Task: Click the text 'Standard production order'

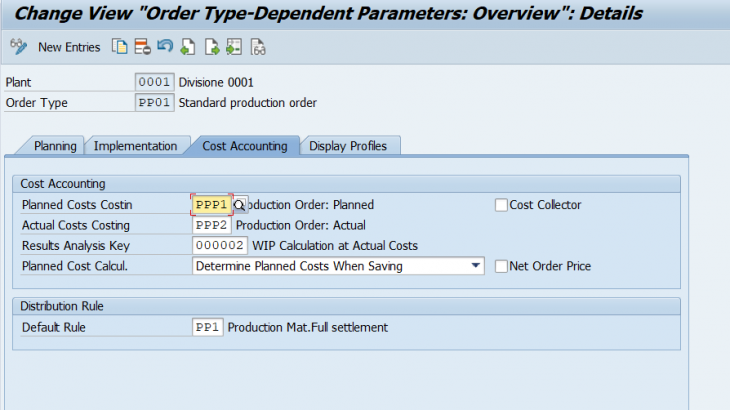Action: [x=248, y=103]
